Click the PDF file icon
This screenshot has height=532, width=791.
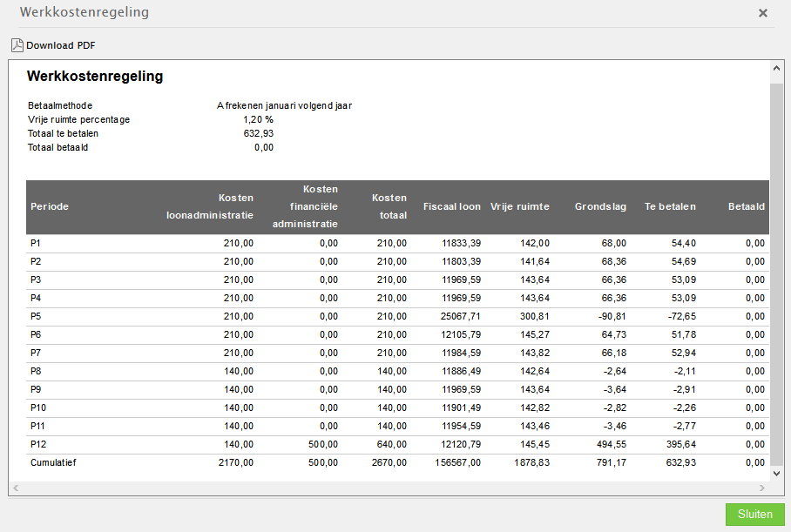tap(17, 45)
